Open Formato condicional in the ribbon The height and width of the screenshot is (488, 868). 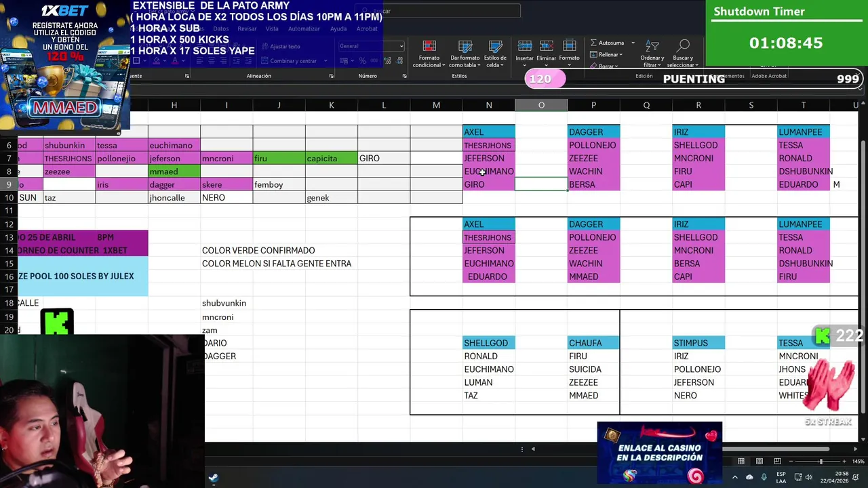[x=429, y=53]
